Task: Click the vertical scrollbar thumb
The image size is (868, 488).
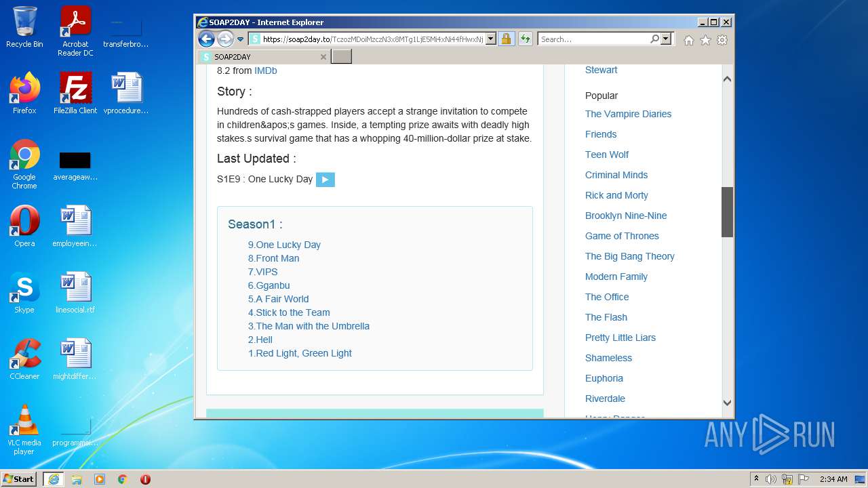Action: pyautogui.click(x=727, y=212)
